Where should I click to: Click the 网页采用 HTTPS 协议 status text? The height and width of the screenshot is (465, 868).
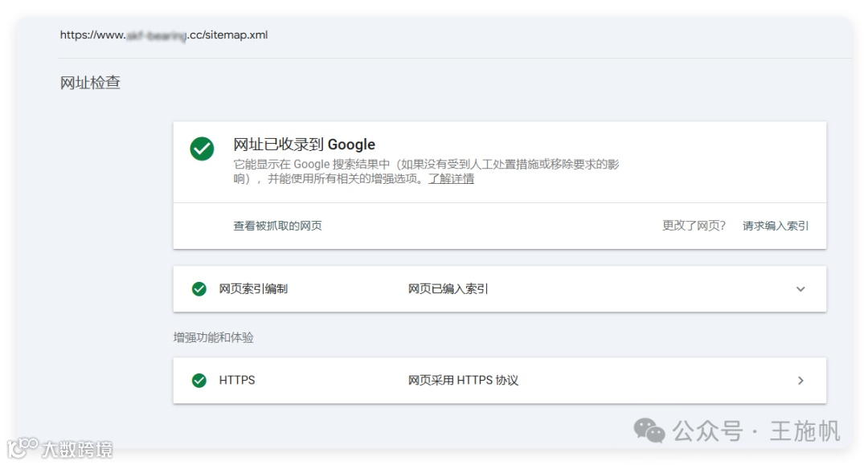[x=463, y=381]
